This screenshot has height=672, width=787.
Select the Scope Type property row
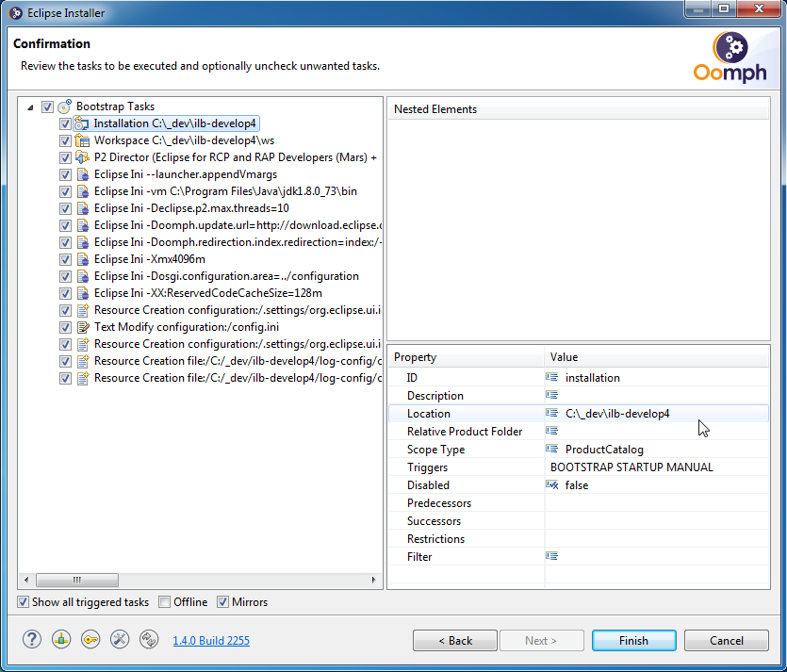[578, 450]
